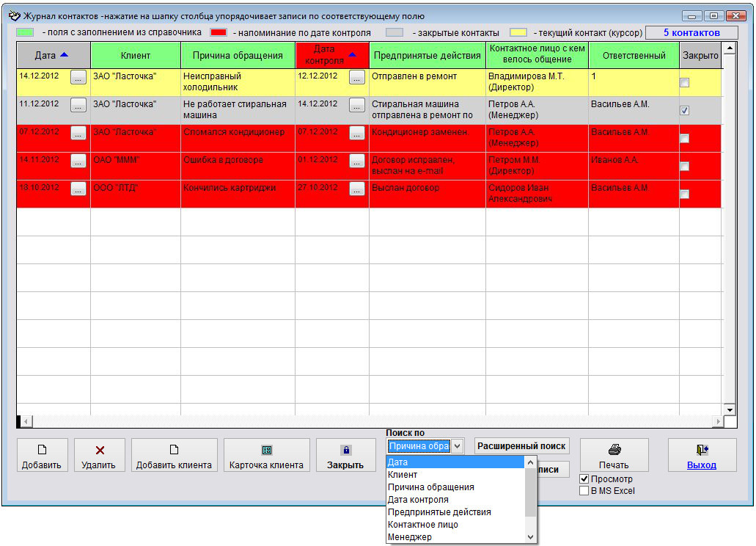Toggle Закрыто for the Неисправный холодильник row
This screenshot has height=546, width=756.
[x=684, y=82]
